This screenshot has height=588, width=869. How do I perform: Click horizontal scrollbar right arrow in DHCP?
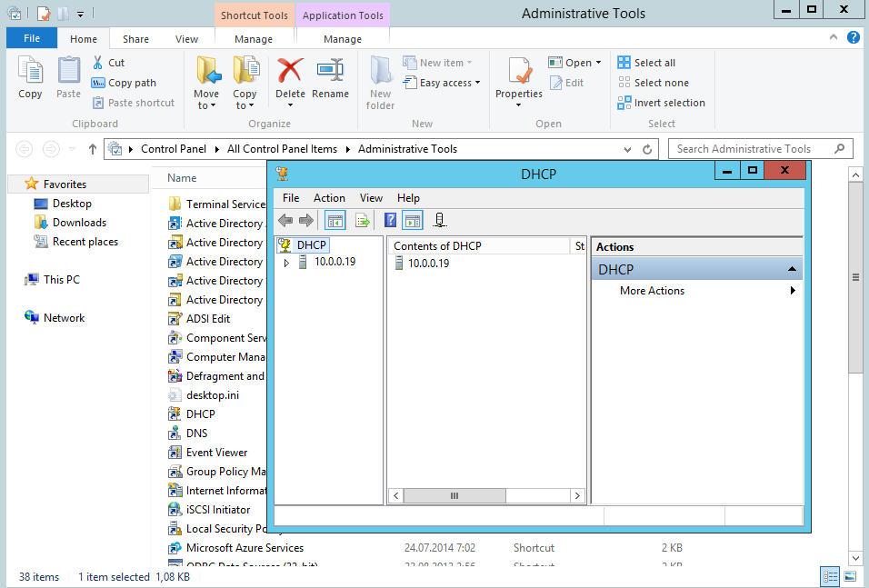coord(577,495)
